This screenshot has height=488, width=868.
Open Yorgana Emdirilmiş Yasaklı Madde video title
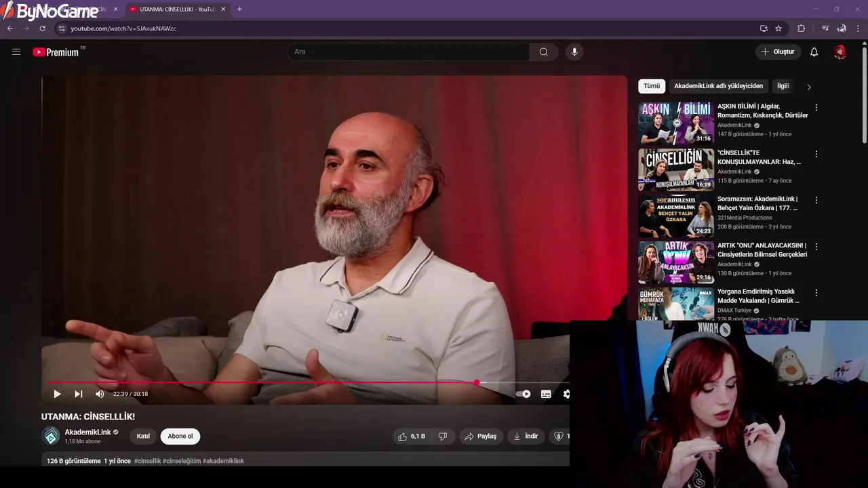click(759, 296)
